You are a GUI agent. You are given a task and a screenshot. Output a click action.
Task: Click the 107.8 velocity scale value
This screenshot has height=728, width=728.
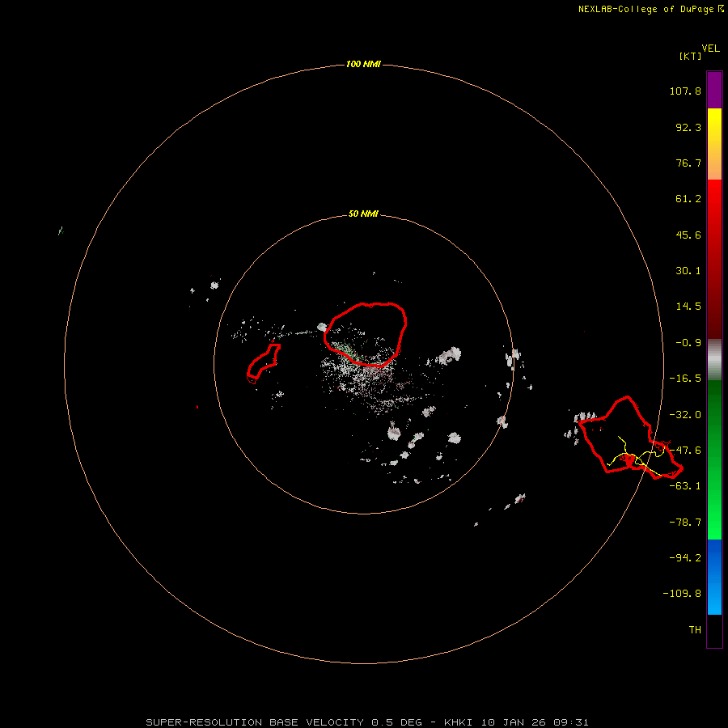[685, 91]
